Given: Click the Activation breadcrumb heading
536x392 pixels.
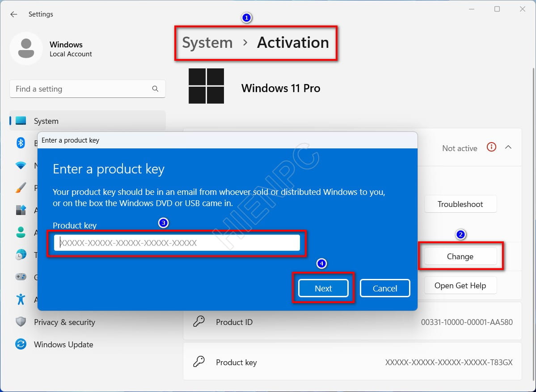Looking at the screenshot, I should [293, 43].
